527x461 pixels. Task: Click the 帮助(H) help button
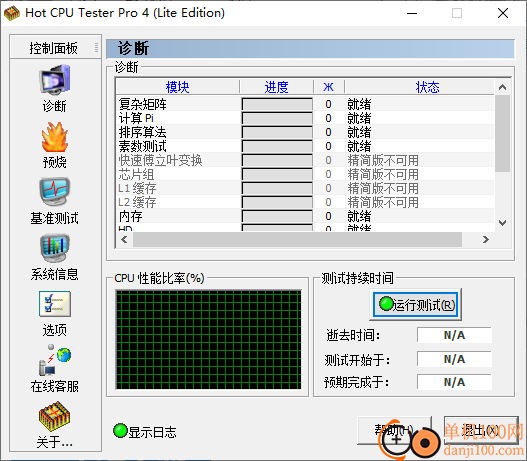click(x=395, y=430)
